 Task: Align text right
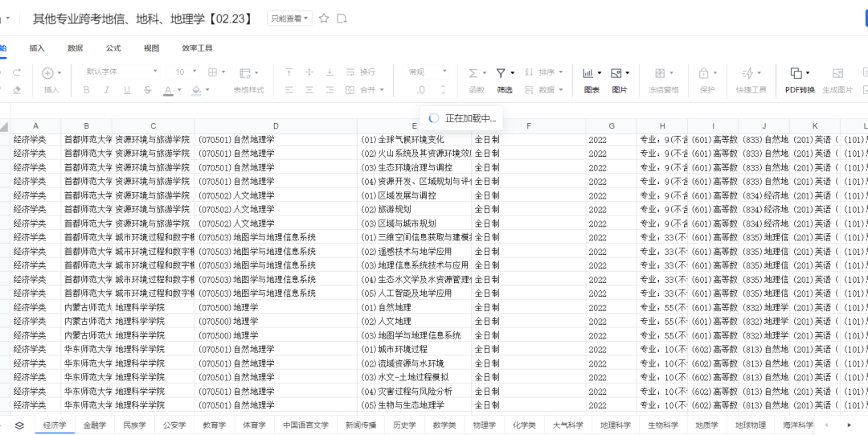pos(330,90)
